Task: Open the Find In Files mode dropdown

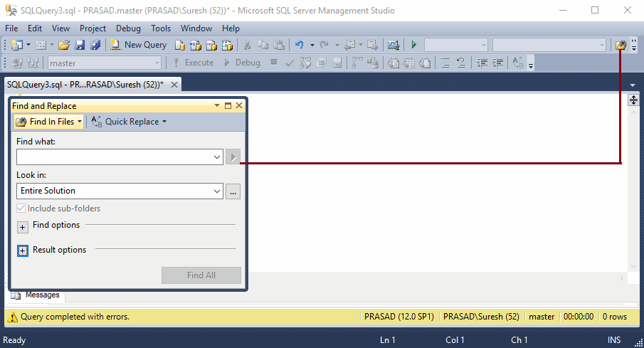Action: pyautogui.click(x=80, y=122)
